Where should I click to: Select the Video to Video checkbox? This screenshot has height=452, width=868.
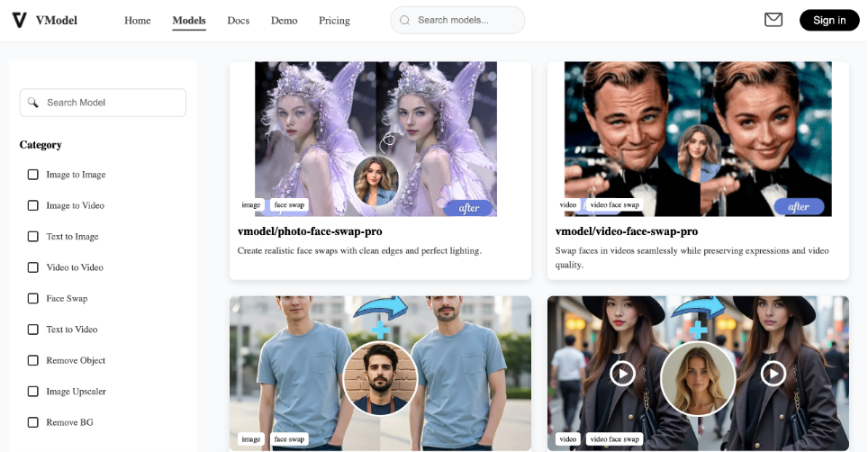click(x=33, y=267)
